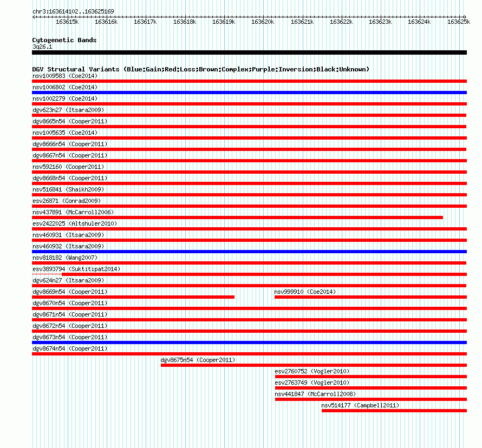This screenshot has height=448, width=482.
Task: Click dgv623n27 (Itsara2009) variant label
Action: [68, 110]
